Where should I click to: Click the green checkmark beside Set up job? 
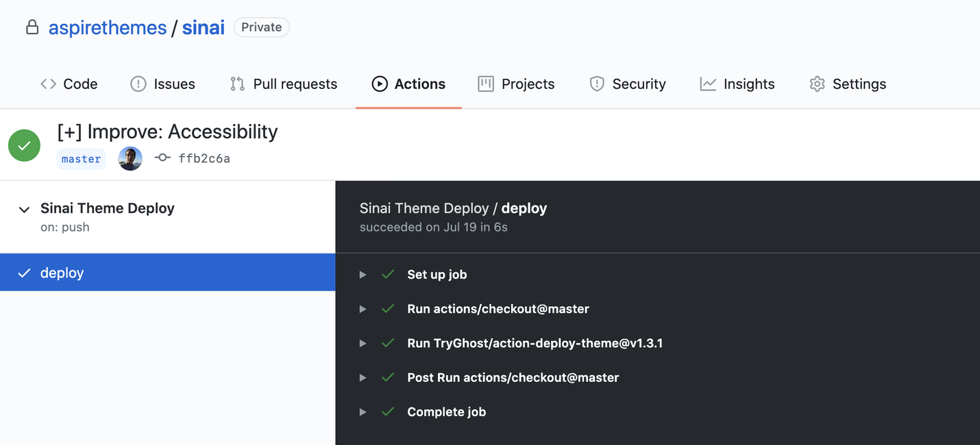(x=388, y=275)
